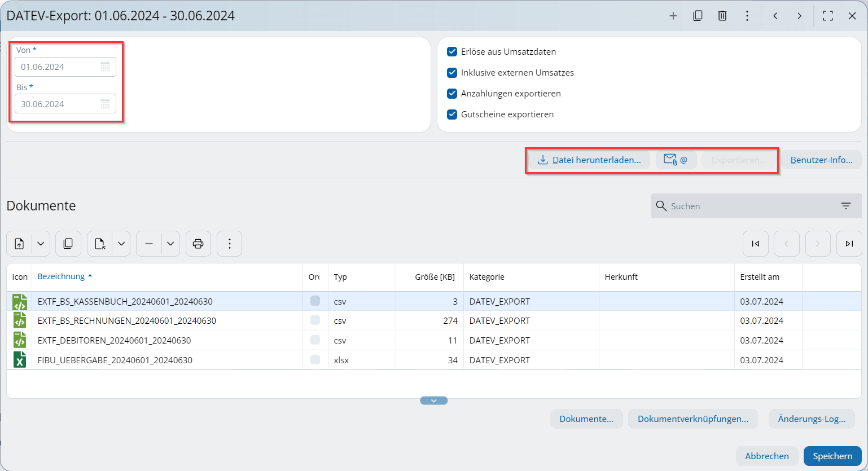Click the file-with-cursor icon in the Dokumente toolbar
Image resolution: width=868 pixels, height=471 pixels.
coord(100,244)
